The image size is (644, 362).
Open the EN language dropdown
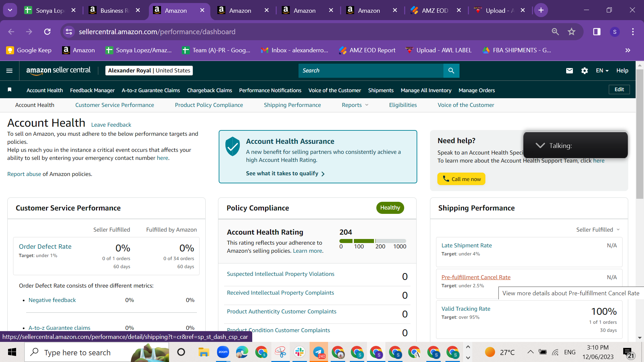click(x=602, y=71)
